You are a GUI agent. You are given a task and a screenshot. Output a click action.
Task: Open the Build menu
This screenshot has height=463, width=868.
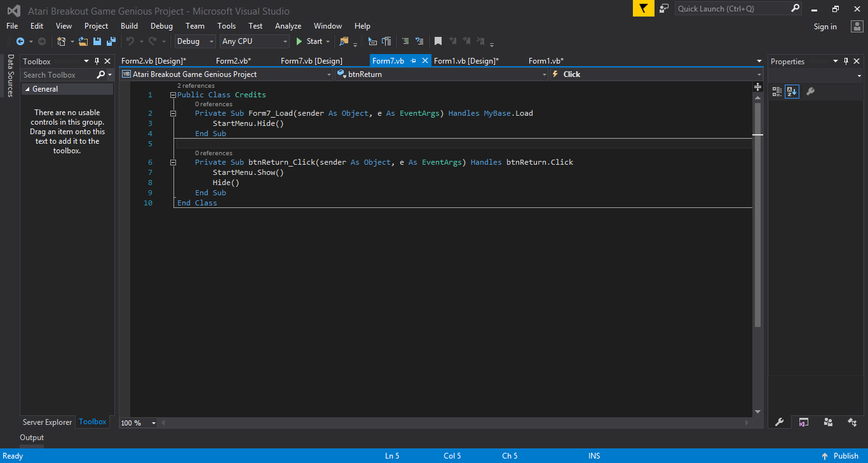tap(129, 26)
